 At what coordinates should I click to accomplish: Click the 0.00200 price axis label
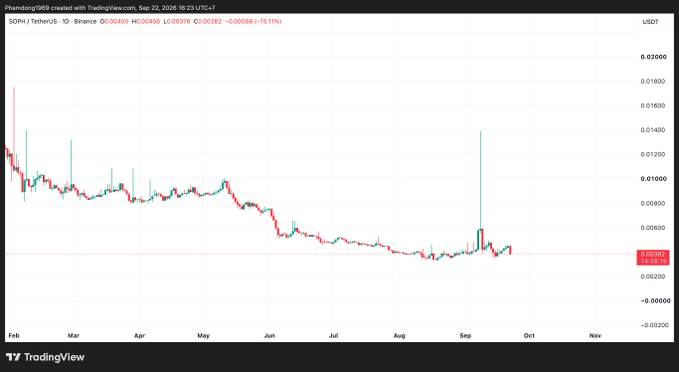tap(653, 276)
